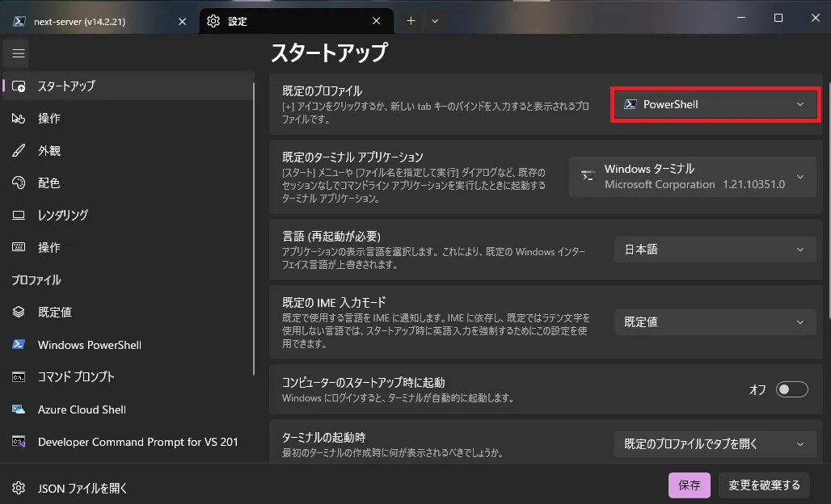Select 外観 in the sidebar
Viewport: 831px width, 504px height.
(129, 151)
